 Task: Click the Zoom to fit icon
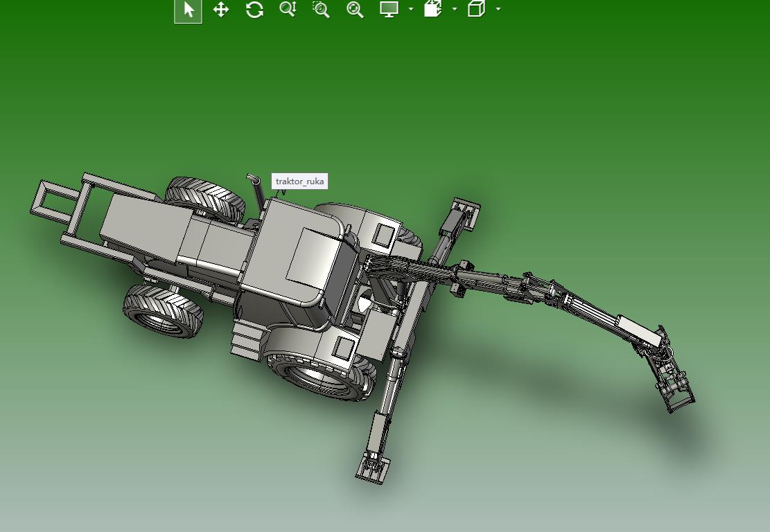[x=355, y=9]
